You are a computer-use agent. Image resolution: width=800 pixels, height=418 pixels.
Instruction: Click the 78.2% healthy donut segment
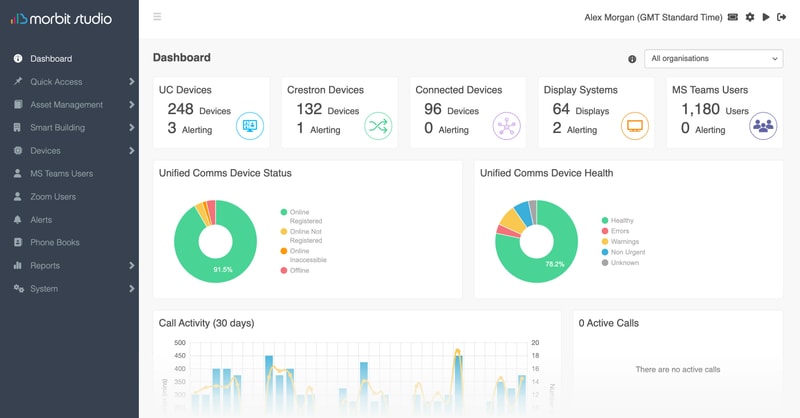click(x=555, y=264)
